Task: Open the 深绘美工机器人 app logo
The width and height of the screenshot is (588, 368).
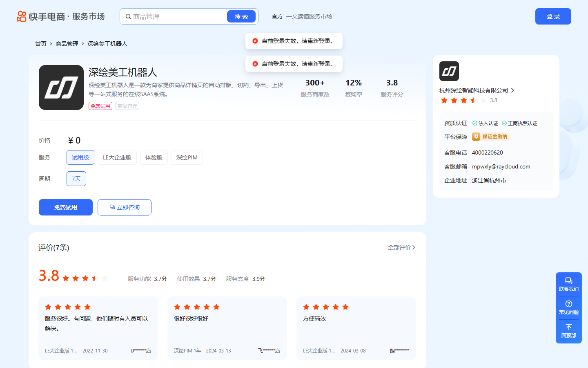Action: (61, 88)
